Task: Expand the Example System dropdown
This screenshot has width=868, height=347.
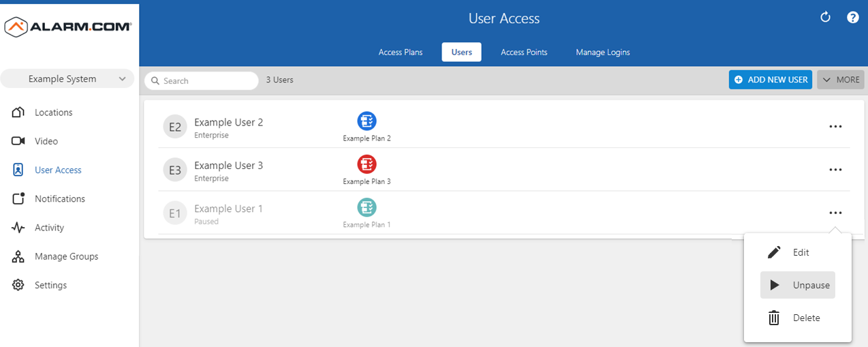Action: pyautogui.click(x=67, y=79)
